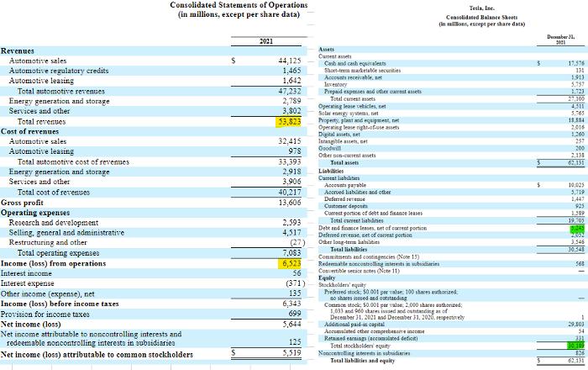Select Provision for income taxes value 699
The width and height of the screenshot is (588, 370).
tap(295, 314)
